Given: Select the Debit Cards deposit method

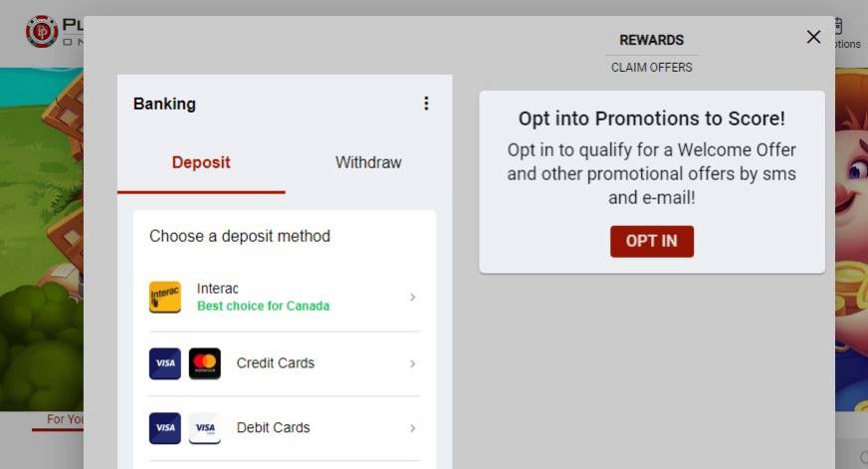Looking at the screenshot, I should [x=285, y=428].
